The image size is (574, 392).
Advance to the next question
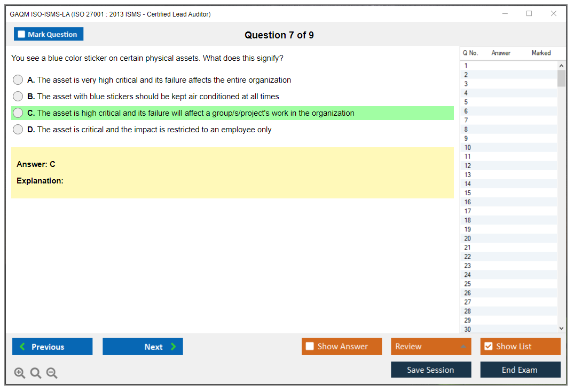point(143,347)
